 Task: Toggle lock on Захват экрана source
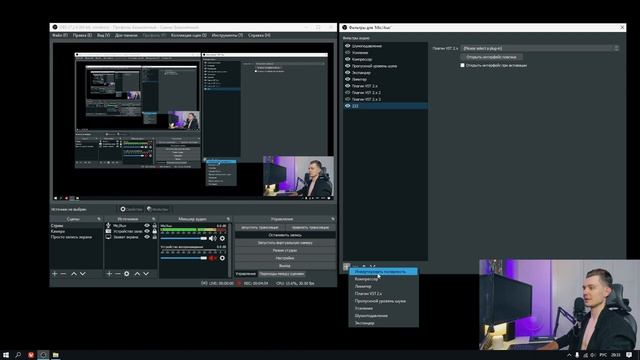154,237
